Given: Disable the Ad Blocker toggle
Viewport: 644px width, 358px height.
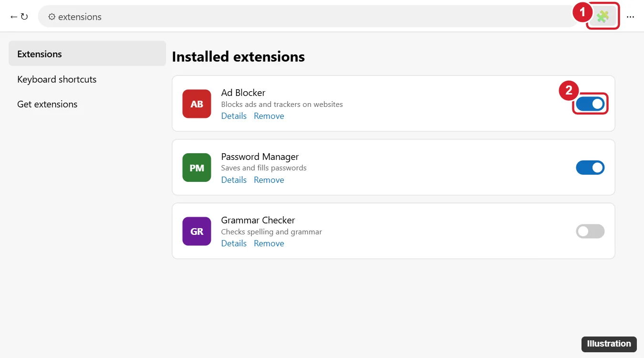Looking at the screenshot, I should [x=590, y=104].
